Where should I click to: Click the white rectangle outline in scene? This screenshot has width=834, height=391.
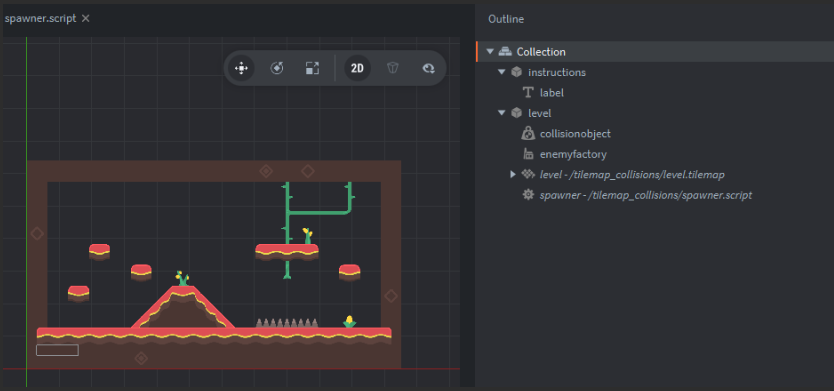57,350
